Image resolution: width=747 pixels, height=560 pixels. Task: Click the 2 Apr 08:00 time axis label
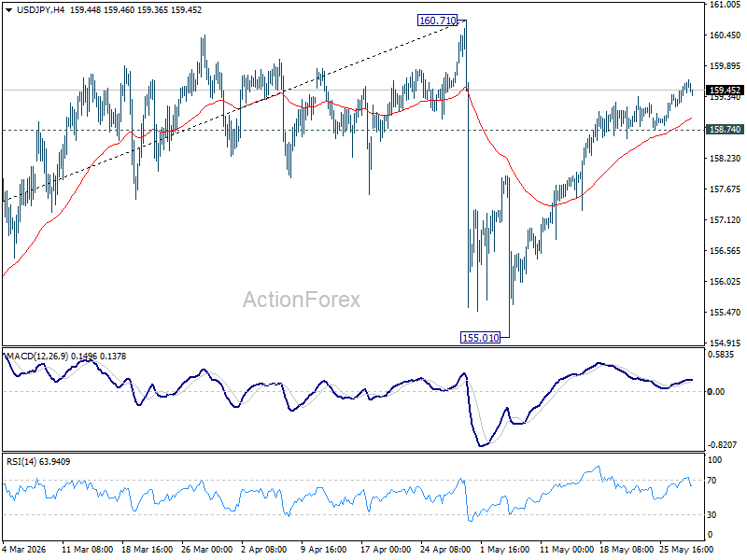pos(264,549)
